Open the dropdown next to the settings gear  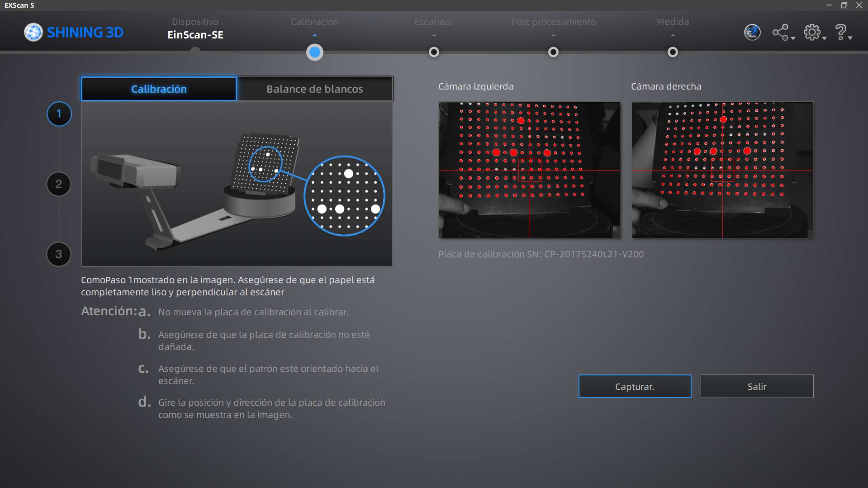click(824, 38)
